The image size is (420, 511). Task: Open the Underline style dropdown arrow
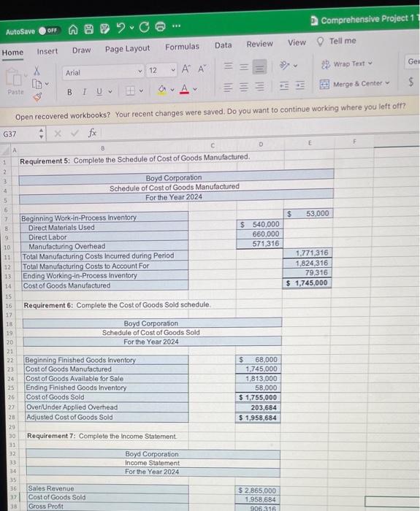pos(110,91)
